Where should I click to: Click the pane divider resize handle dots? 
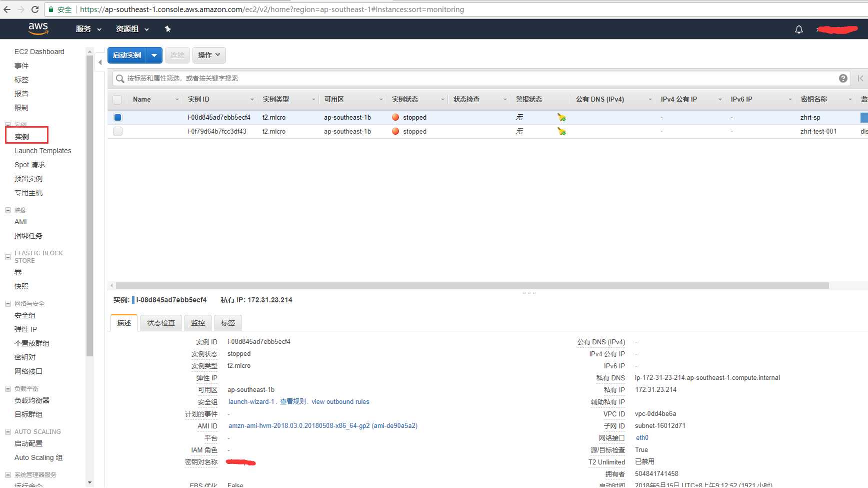tap(529, 293)
